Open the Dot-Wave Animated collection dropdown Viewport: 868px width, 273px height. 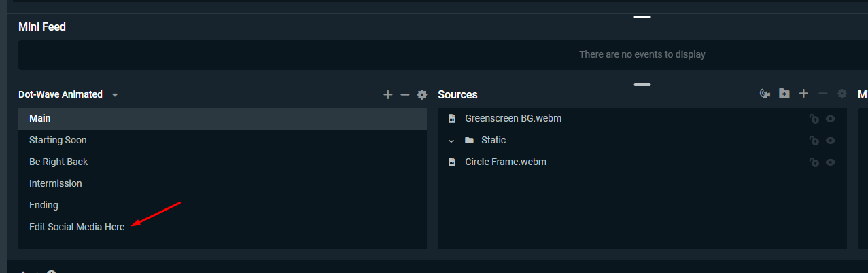coord(115,95)
